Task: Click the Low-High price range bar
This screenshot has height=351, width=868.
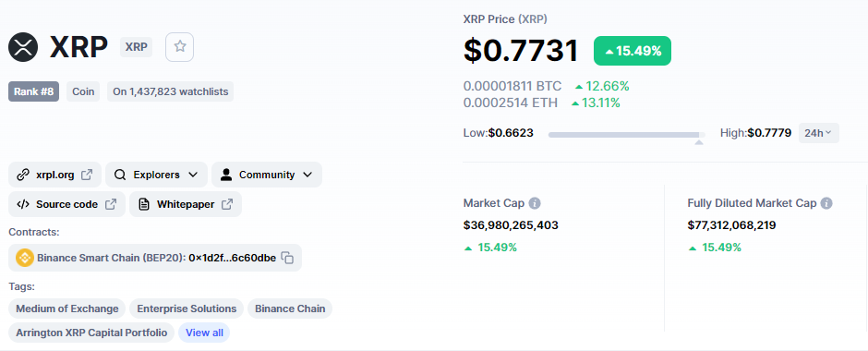Action: [627, 135]
